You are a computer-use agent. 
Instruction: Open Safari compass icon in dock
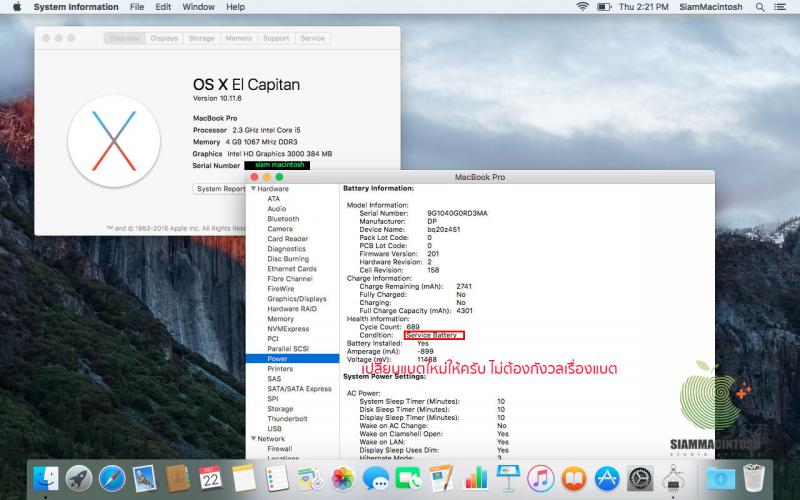[112, 479]
